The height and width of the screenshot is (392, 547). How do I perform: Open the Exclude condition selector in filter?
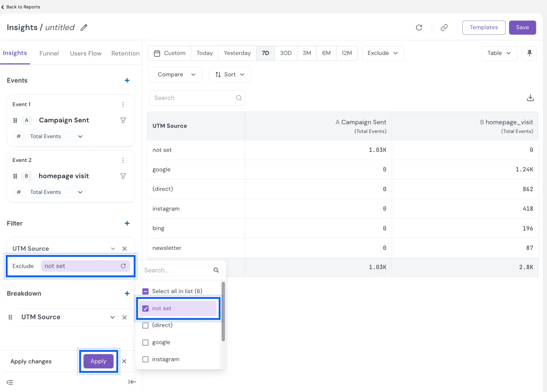[x=23, y=266]
